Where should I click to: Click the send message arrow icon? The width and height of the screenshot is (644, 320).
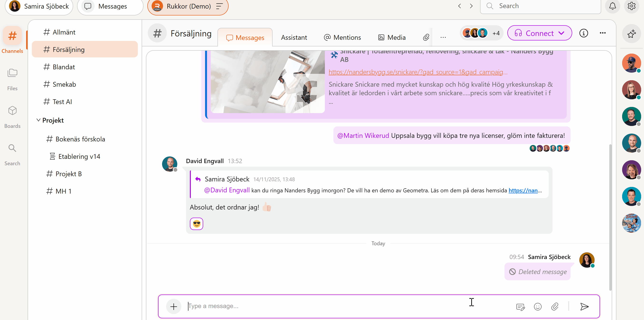tap(584, 306)
